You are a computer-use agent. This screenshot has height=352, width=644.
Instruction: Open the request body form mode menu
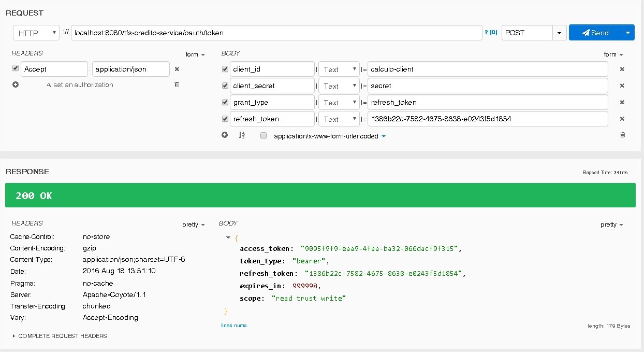613,54
